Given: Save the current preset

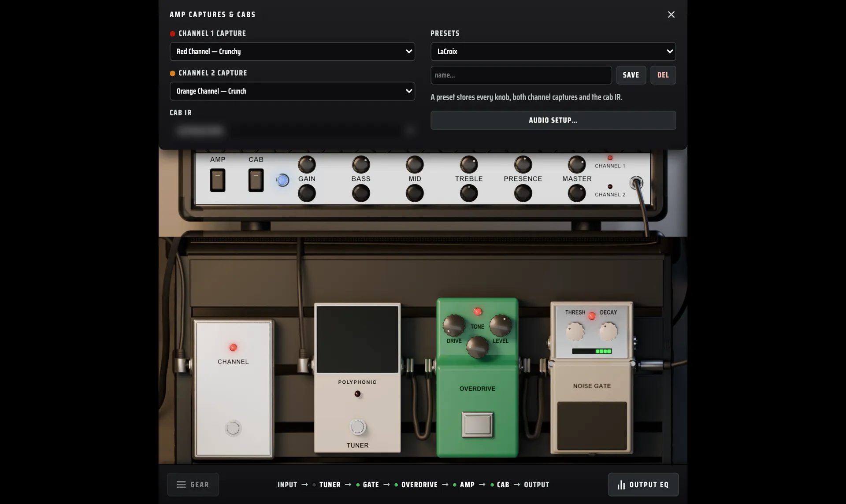Looking at the screenshot, I should click(x=631, y=75).
